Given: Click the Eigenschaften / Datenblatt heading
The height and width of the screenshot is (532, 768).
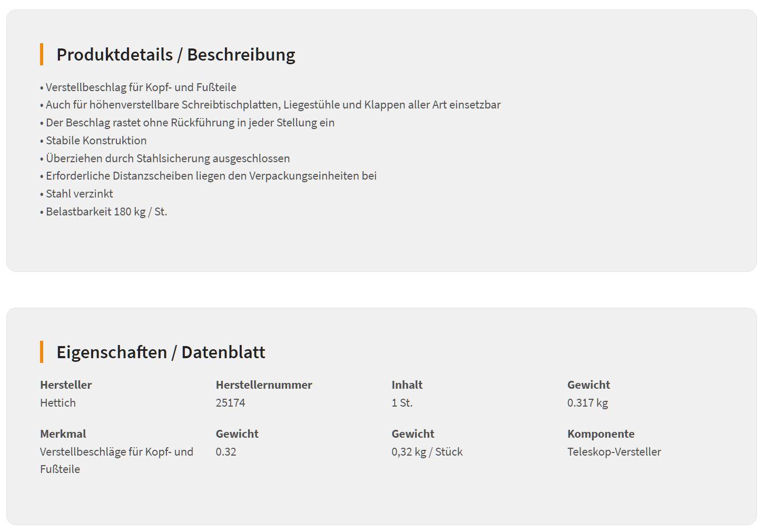Looking at the screenshot, I should pos(161,352).
